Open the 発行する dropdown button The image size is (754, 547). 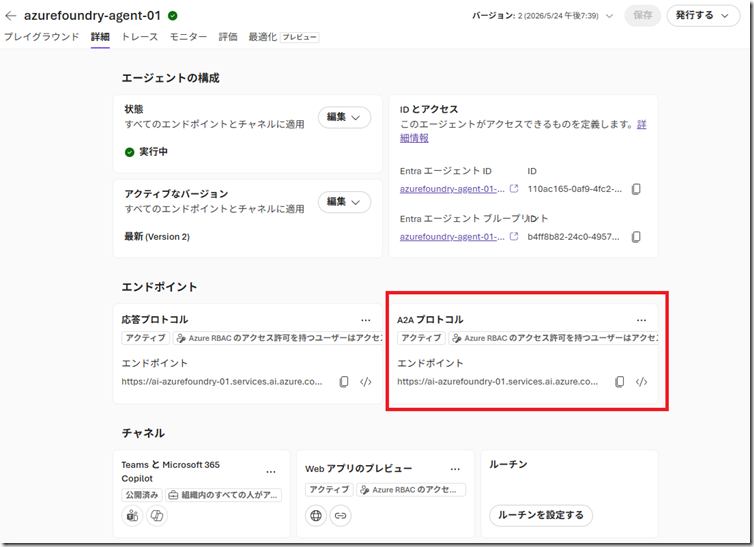click(703, 15)
